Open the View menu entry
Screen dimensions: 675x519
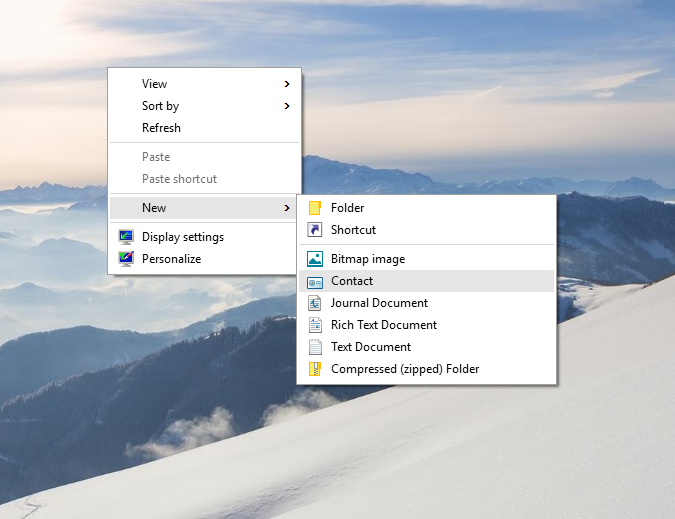154,84
